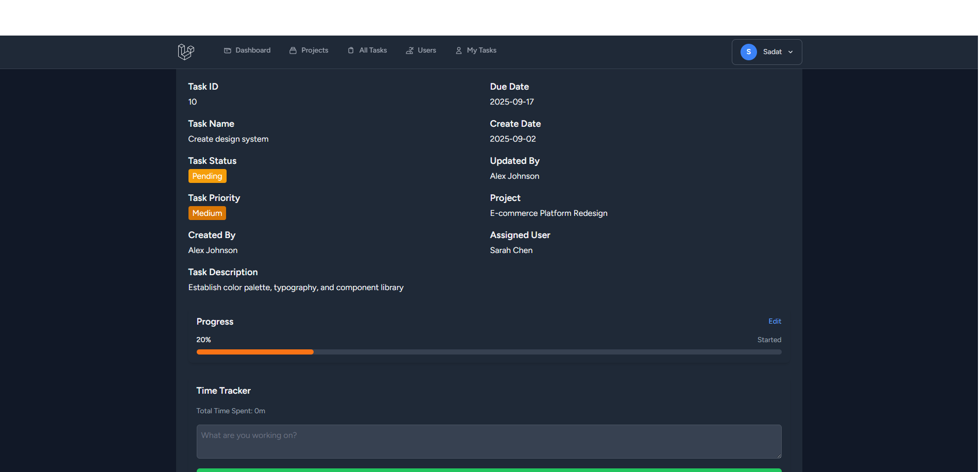Click the task ID value 10
Screen dimensions: 980x472
click(x=193, y=102)
